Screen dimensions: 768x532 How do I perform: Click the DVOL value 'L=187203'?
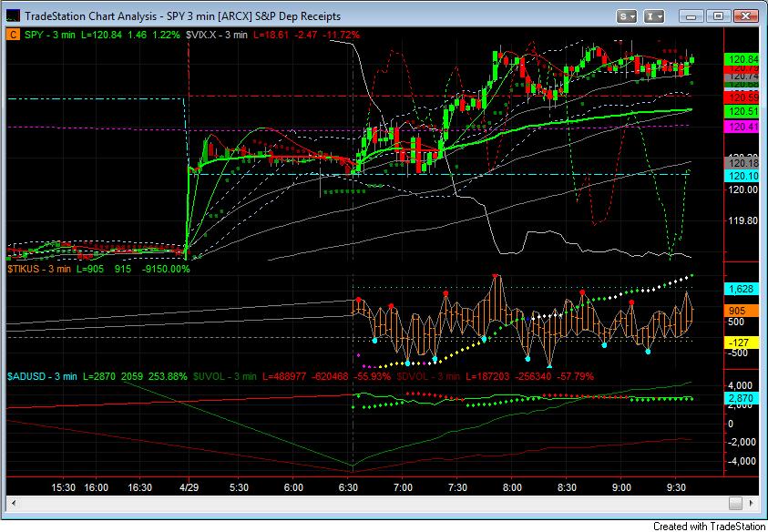click(x=486, y=377)
